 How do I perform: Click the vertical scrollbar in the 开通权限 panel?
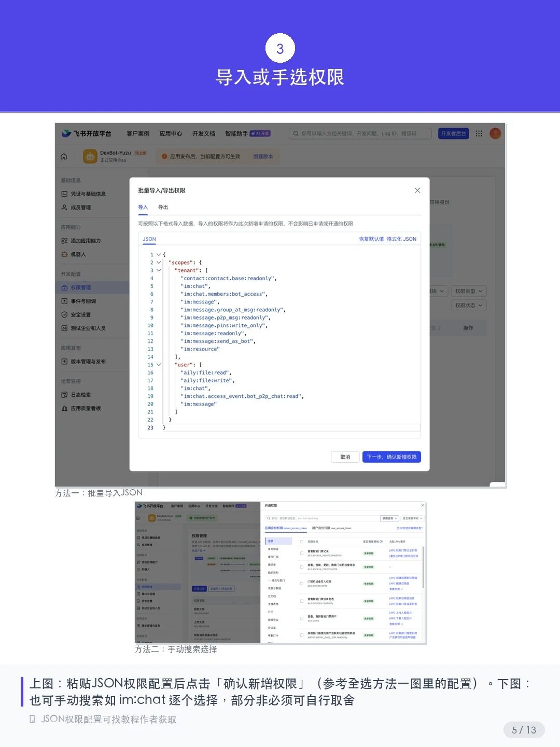click(424, 568)
